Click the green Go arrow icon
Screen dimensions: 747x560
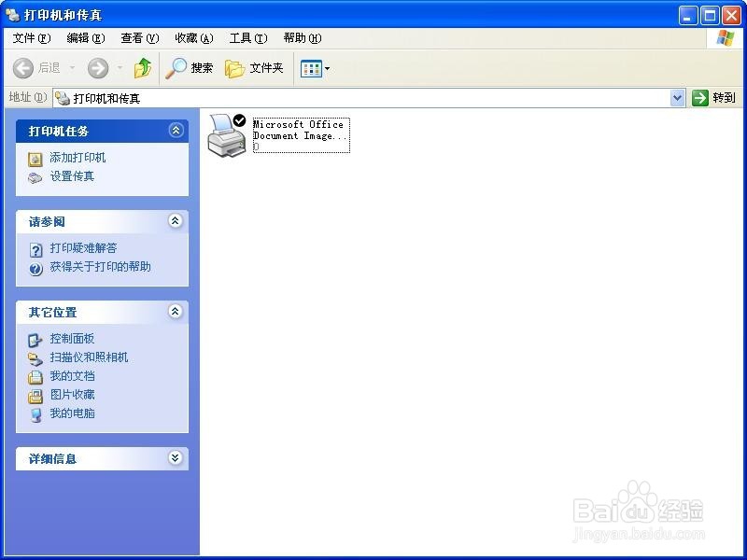(x=699, y=98)
